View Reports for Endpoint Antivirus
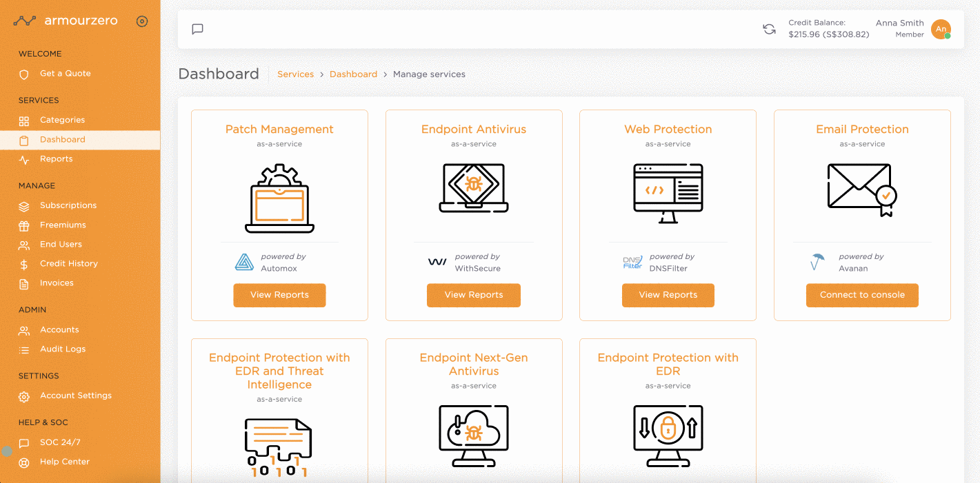Image resolution: width=980 pixels, height=483 pixels. [474, 295]
